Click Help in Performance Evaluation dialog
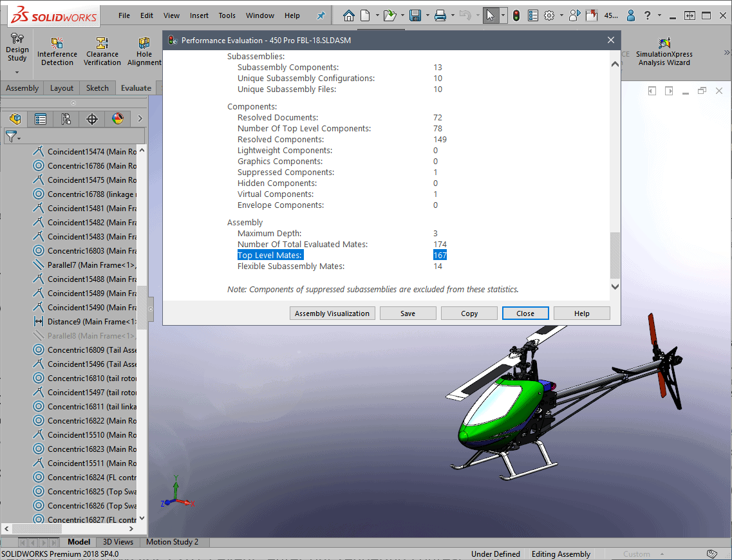This screenshot has height=560, width=732. (582, 313)
